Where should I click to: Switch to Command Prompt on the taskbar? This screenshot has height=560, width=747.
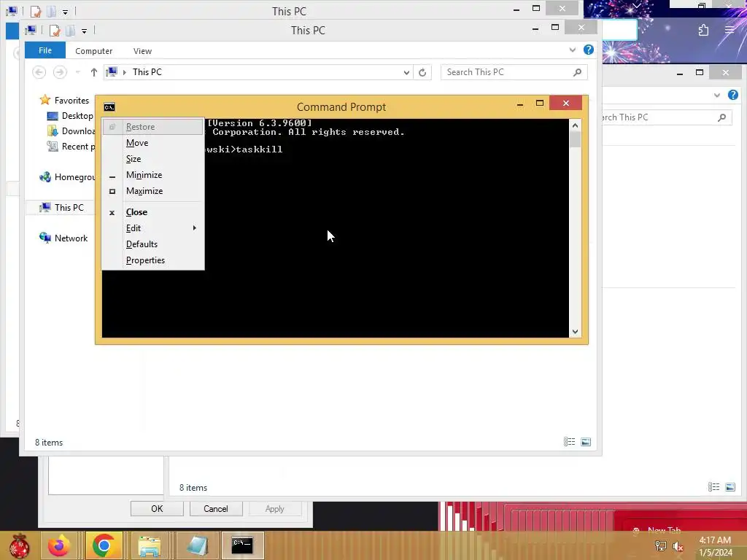pos(242,545)
